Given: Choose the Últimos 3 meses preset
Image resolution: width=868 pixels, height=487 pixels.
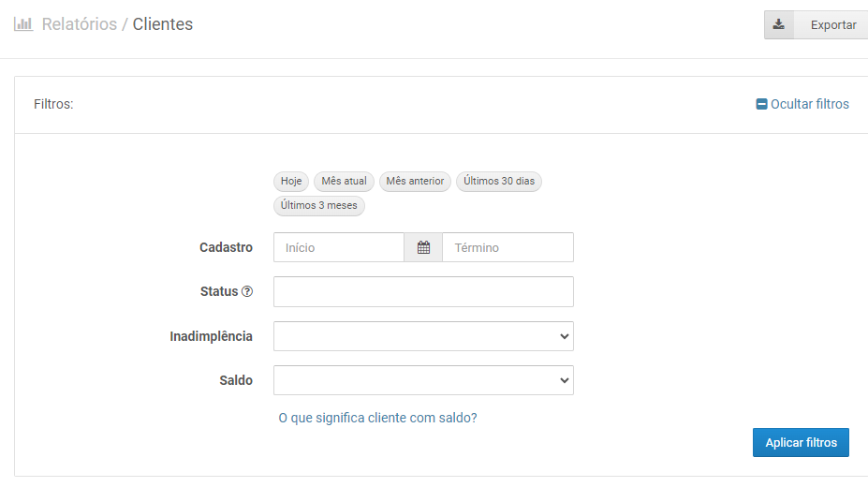Looking at the screenshot, I should coord(319,205).
